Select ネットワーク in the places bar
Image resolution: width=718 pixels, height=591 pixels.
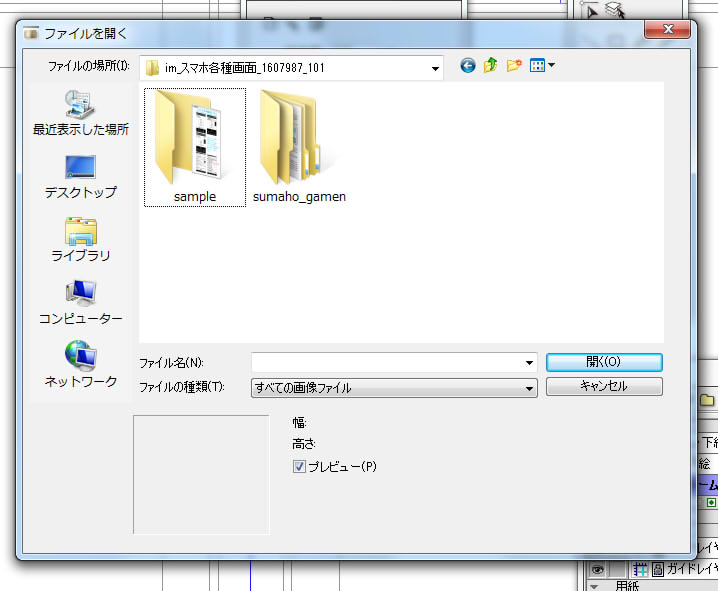click(81, 365)
